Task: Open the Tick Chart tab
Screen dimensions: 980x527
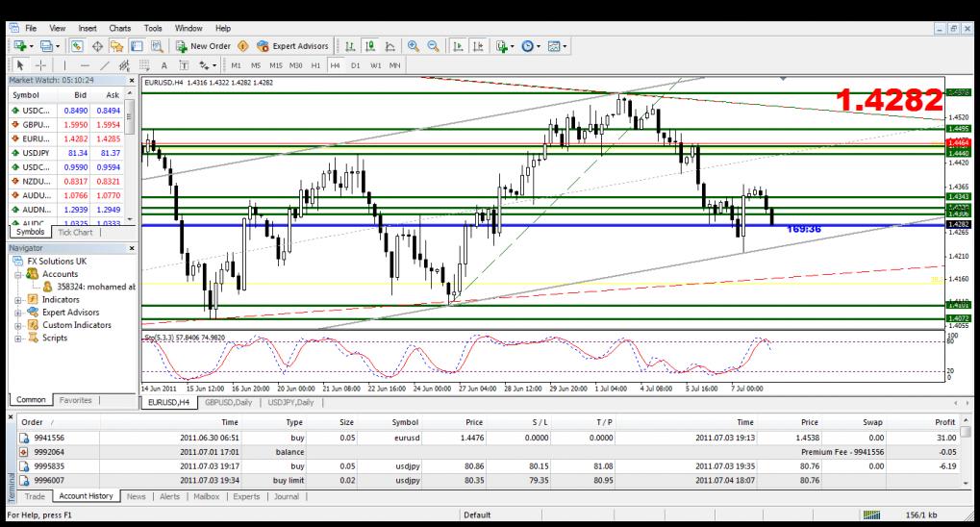Action: point(76,232)
